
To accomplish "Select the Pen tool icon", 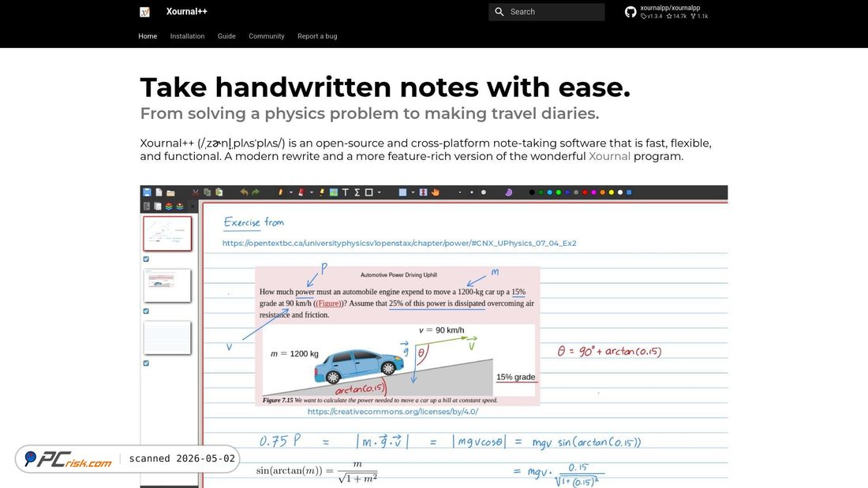I will click(x=281, y=192).
